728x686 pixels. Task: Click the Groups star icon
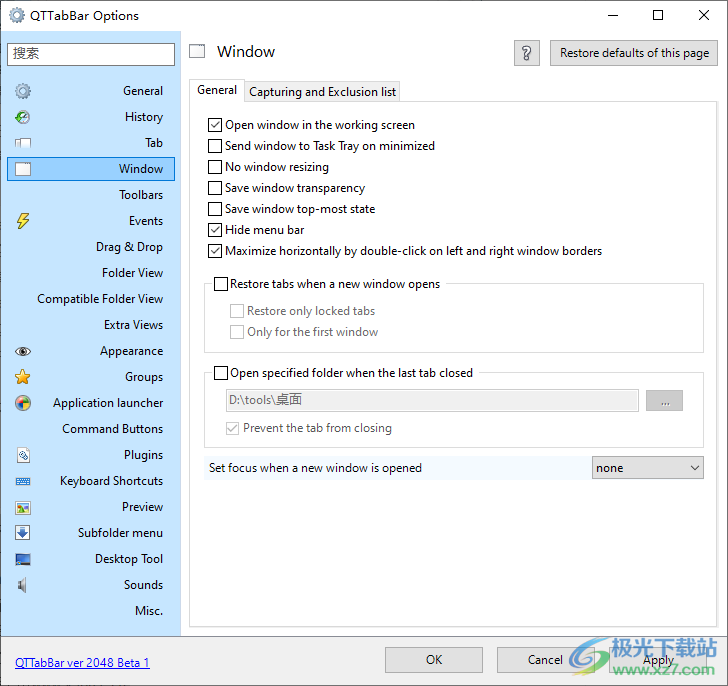23,377
